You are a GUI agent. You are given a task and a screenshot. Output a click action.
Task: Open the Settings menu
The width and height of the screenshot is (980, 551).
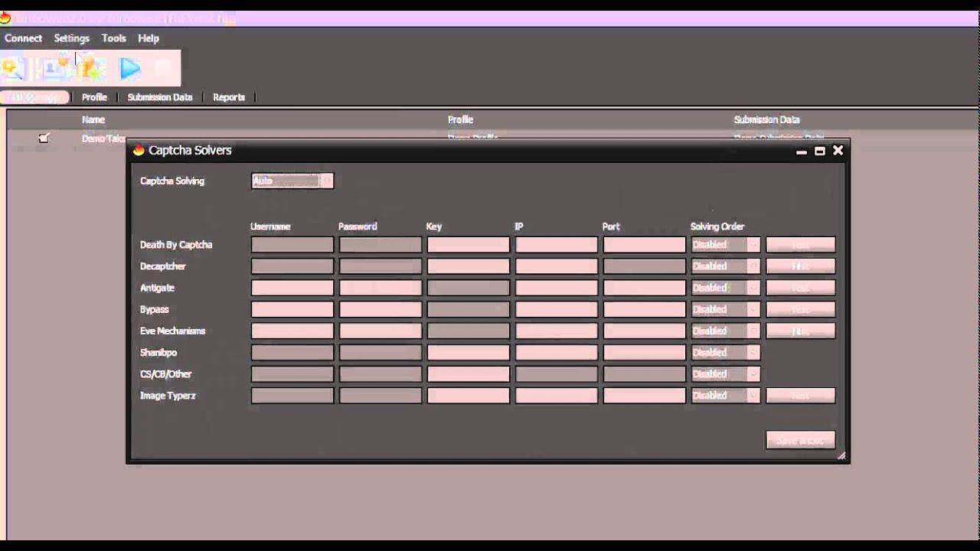click(71, 38)
